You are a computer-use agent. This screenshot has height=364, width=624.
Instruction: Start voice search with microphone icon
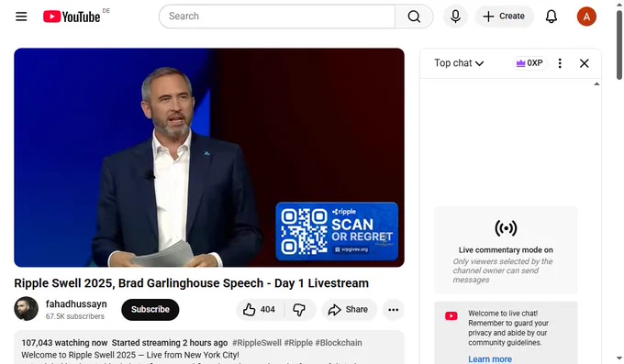click(455, 17)
